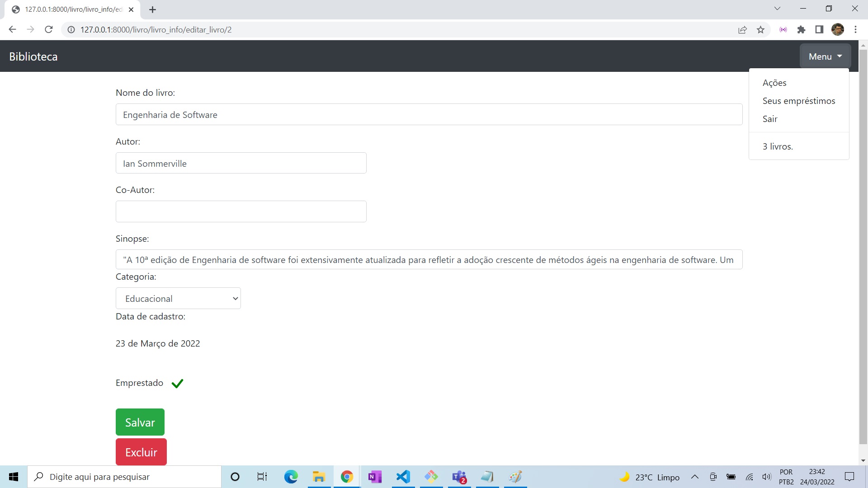This screenshot has height=488, width=868.
Task: Open Microsoft Teams from the taskbar
Action: click(459, 477)
